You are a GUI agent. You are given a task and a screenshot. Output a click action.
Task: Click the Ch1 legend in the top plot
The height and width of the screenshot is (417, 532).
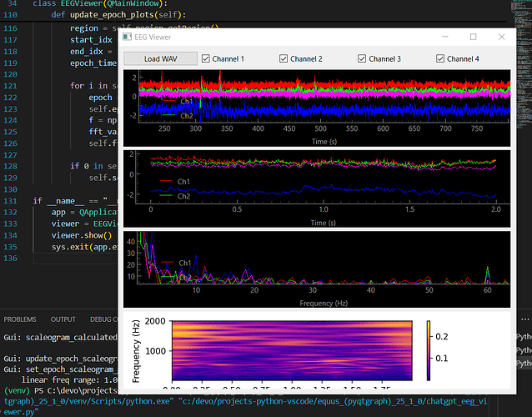click(x=178, y=102)
